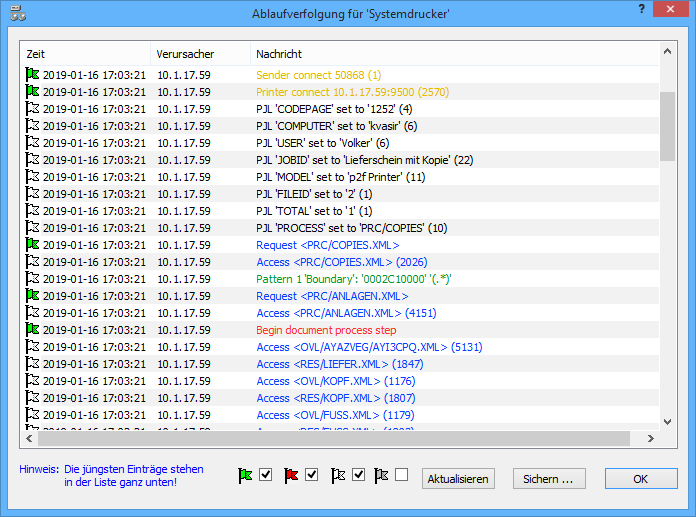The width and height of the screenshot is (696, 517).
Task: Click green flag on Printer connect row
Action: pyautogui.click(x=33, y=92)
